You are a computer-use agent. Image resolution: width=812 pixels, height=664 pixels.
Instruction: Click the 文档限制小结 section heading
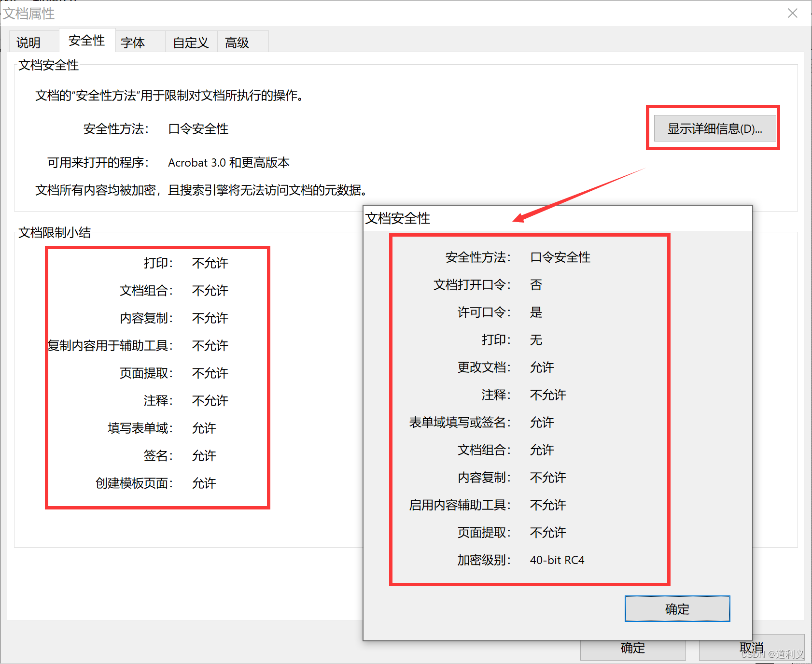pos(55,233)
